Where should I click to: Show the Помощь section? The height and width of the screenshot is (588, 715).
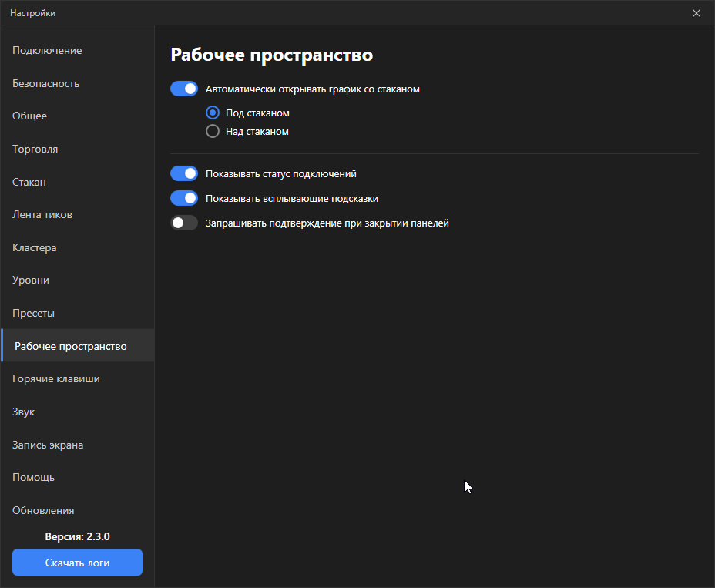pyautogui.click(x=78, y=477)
